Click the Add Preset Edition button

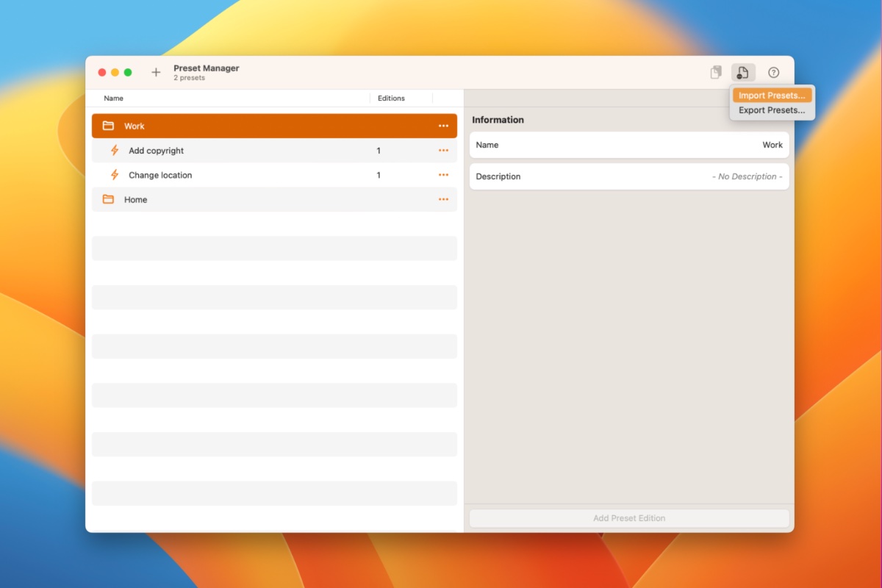pos(629,518)
